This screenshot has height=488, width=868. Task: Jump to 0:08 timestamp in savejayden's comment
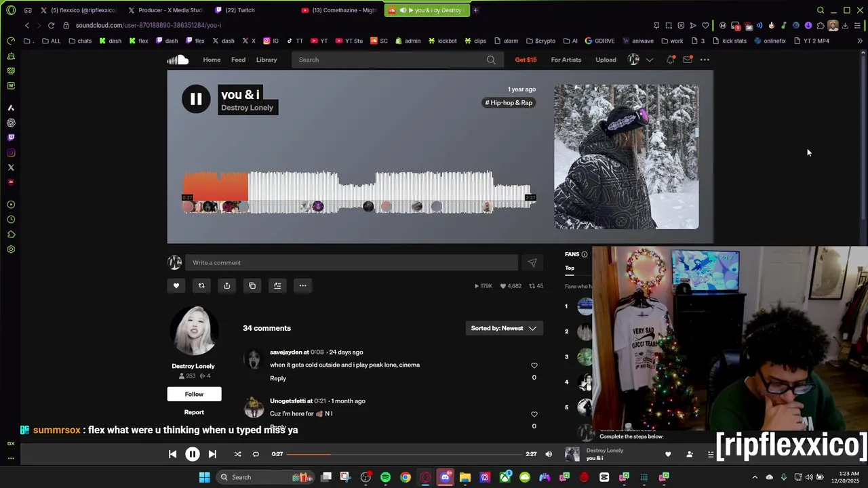click(317, 352)
